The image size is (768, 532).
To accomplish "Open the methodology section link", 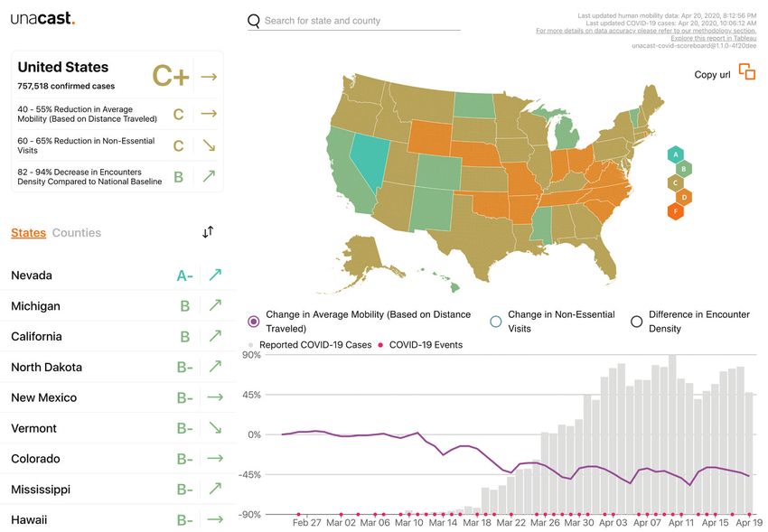I will click(646, 31).
